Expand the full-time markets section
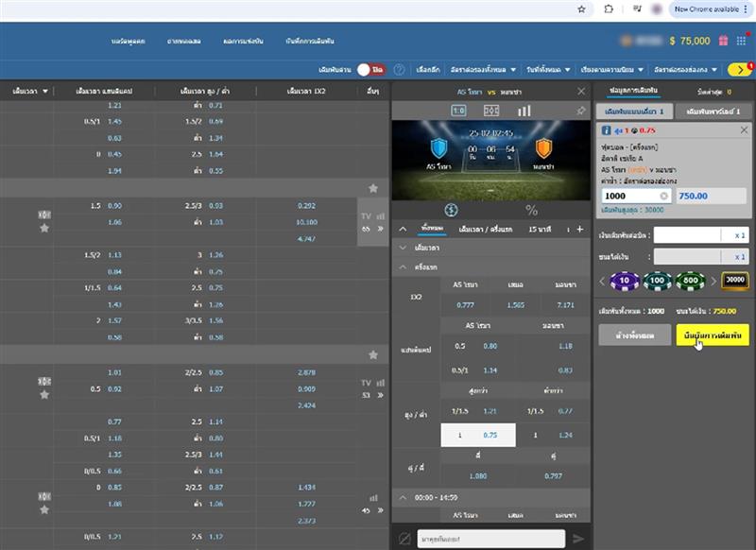The image size is (756, 550). click(404, 248)
